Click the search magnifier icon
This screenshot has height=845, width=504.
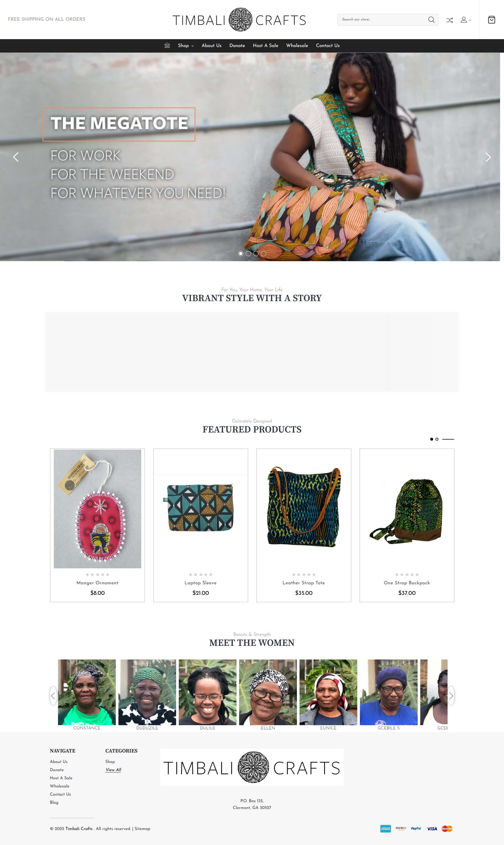431,20
